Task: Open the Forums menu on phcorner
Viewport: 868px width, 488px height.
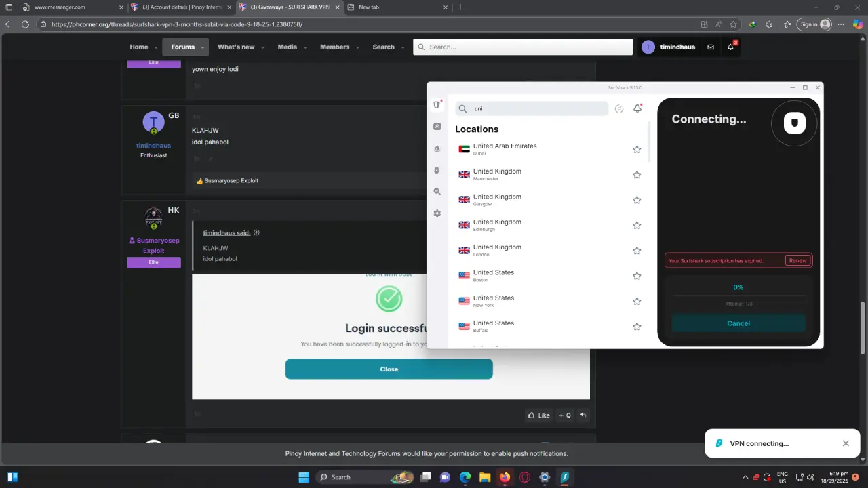Action: 183,47
